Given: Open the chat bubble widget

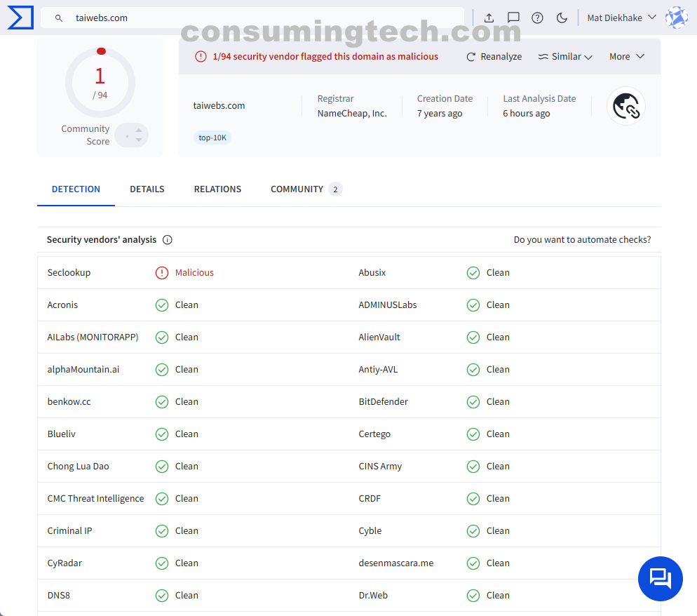Looking at the screenshot, I should (x=660, y=579).
